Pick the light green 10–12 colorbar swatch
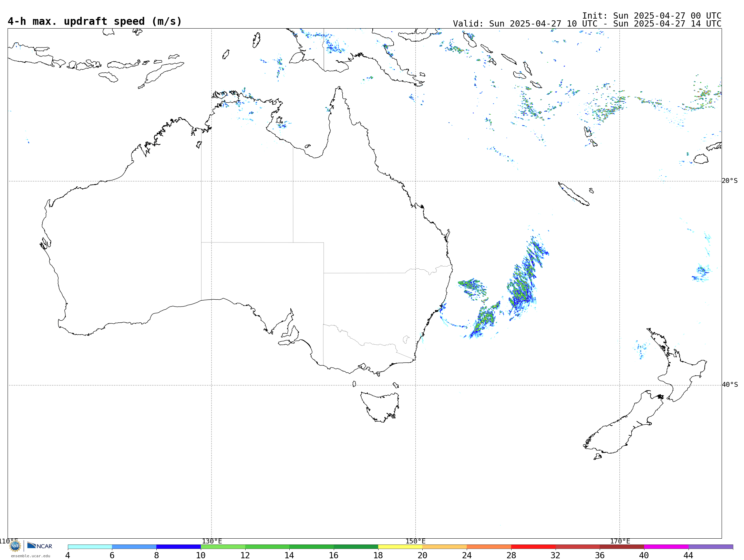 click(223, 547)
